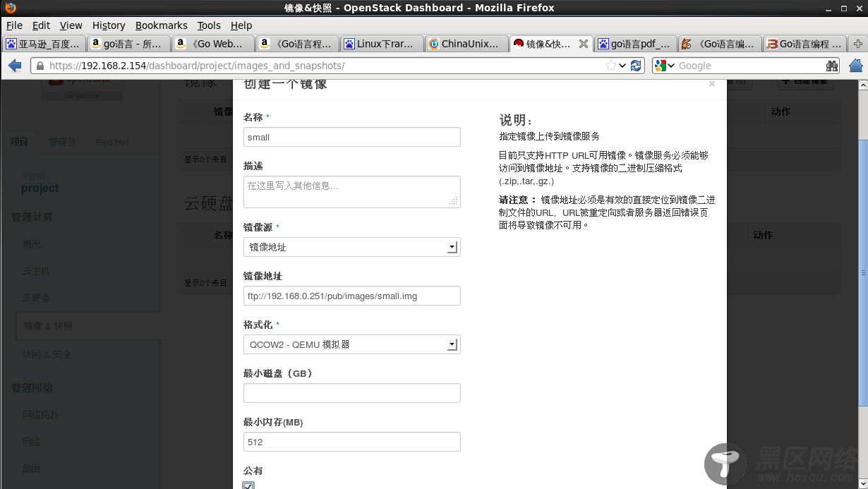868x489 pixels.
Task: Click the 镜像地址 ftp URL field
Action: pos(352,296)
